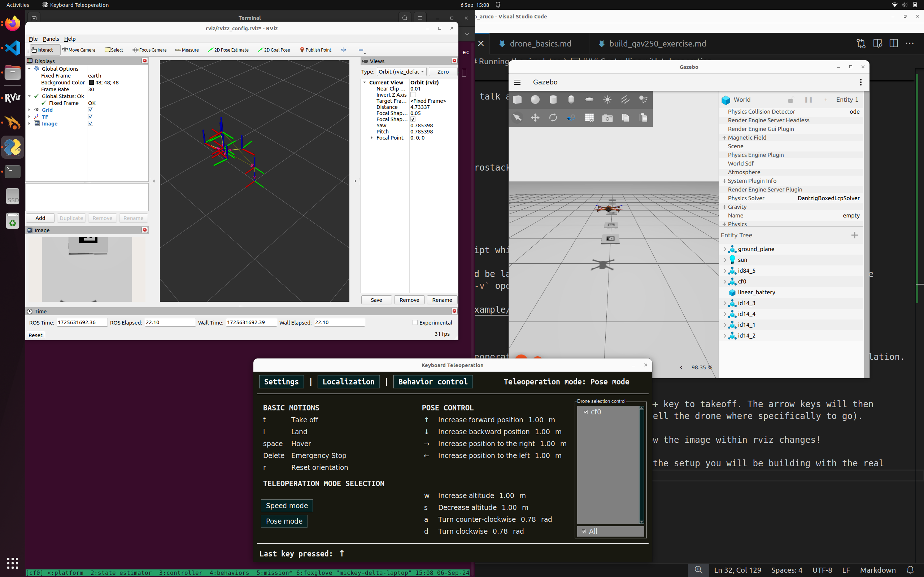
Task: Open the Gazebo hamburger menu
Action: [x=517, y=82]
